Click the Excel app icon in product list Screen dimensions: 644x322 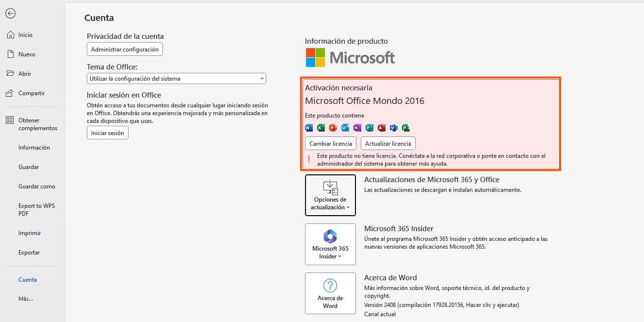321,128
